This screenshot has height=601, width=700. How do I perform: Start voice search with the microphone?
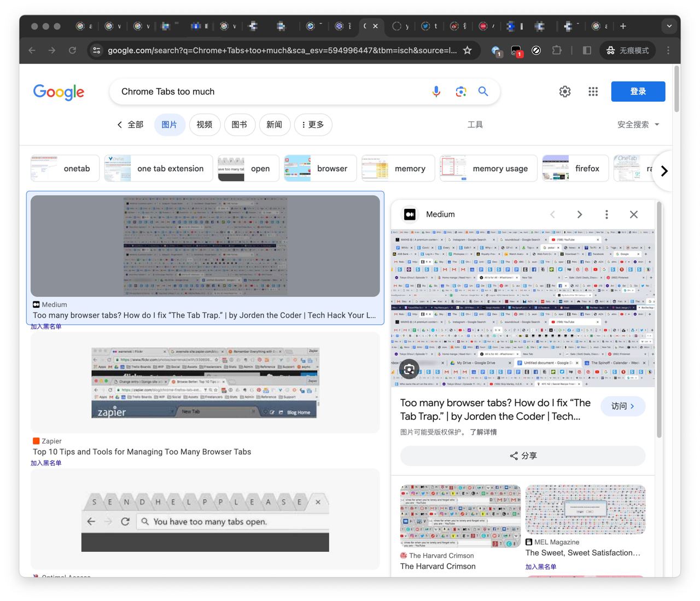(x=436, y=92)
